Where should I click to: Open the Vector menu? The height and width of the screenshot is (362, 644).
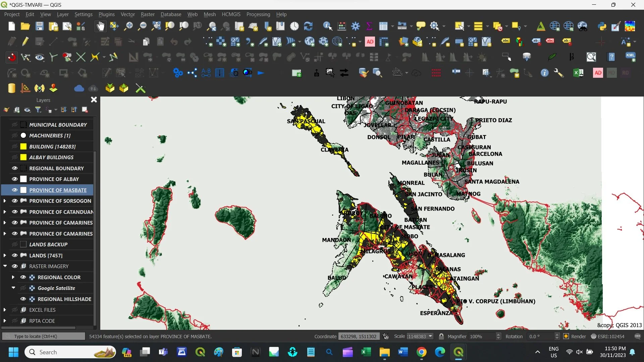tap(127, 14)
